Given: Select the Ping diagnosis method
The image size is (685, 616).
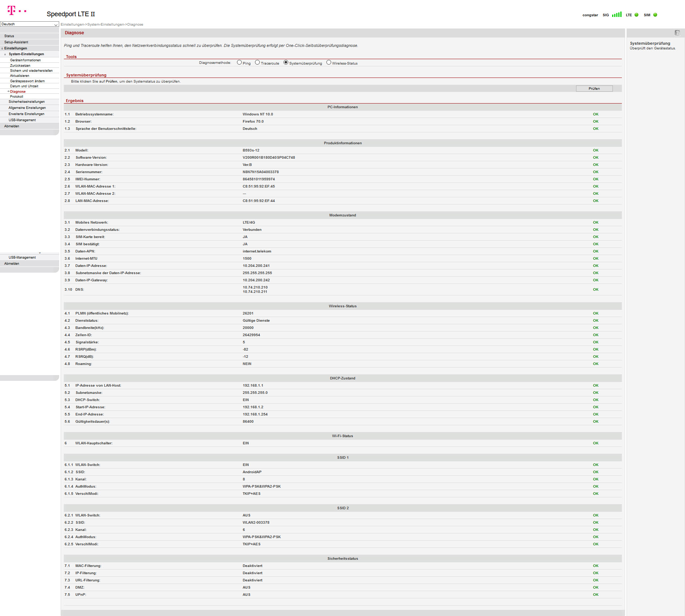Looking at the screenshot, I should [x=239, y=62].
